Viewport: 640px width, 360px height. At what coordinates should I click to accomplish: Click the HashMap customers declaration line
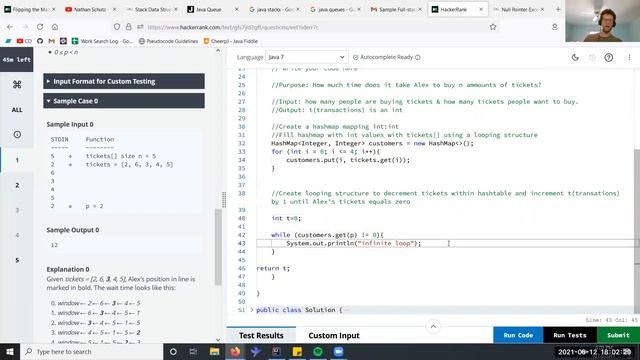click(372, 143)
